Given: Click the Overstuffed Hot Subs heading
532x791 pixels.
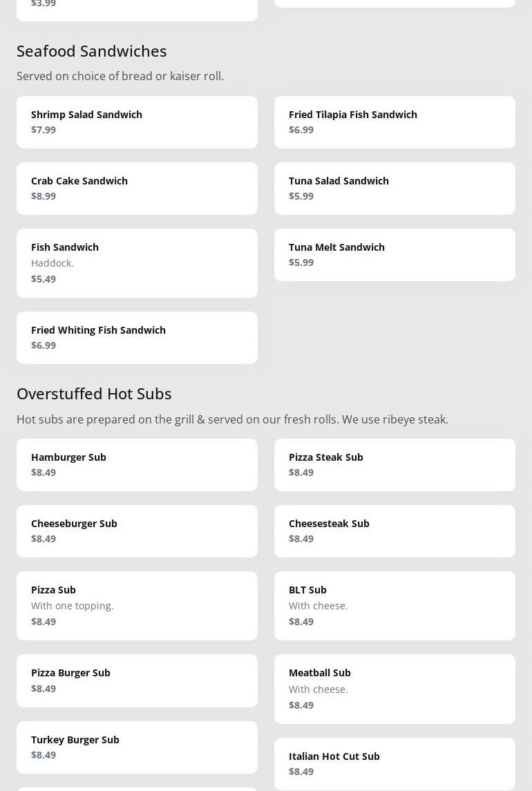Looking at the screenshot, I should click(94, 393).
